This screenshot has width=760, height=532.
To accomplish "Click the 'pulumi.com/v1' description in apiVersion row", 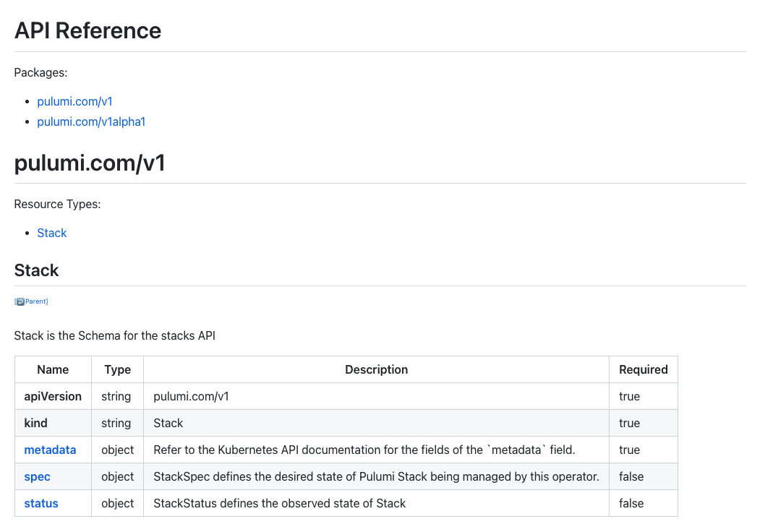I will coord(191,396).
